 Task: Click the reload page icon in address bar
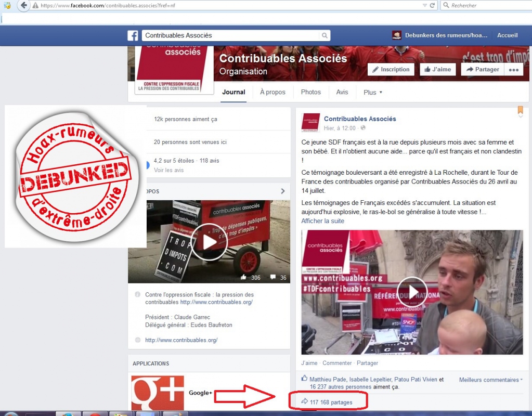point(432,5)
